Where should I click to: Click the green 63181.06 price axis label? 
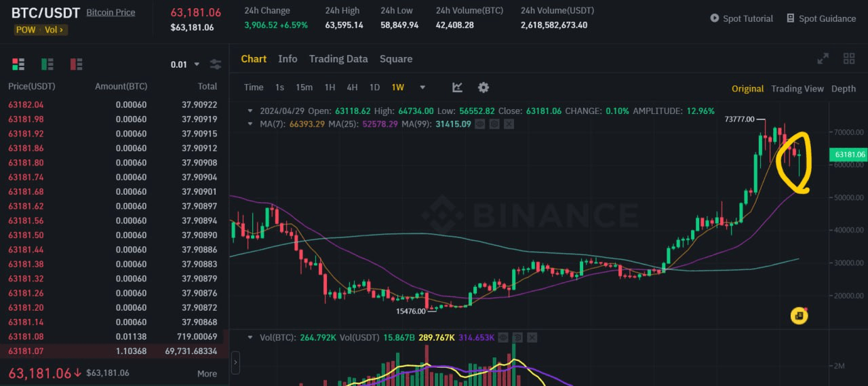point(848,155)
